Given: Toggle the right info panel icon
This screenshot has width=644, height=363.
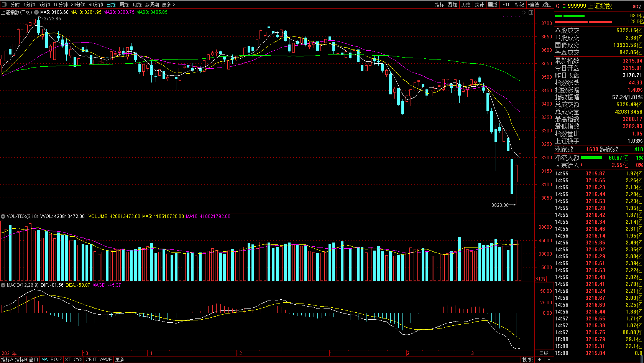Looking at the screenshot, I should click(531, 13).
